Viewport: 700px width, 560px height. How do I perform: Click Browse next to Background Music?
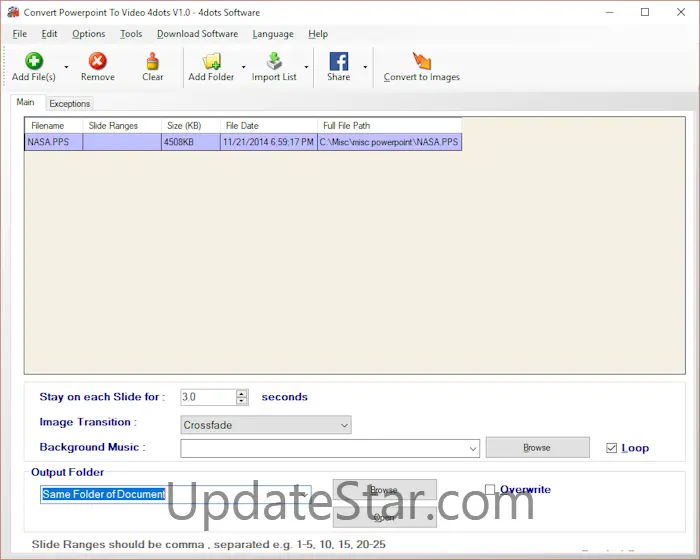pos(537,447)
